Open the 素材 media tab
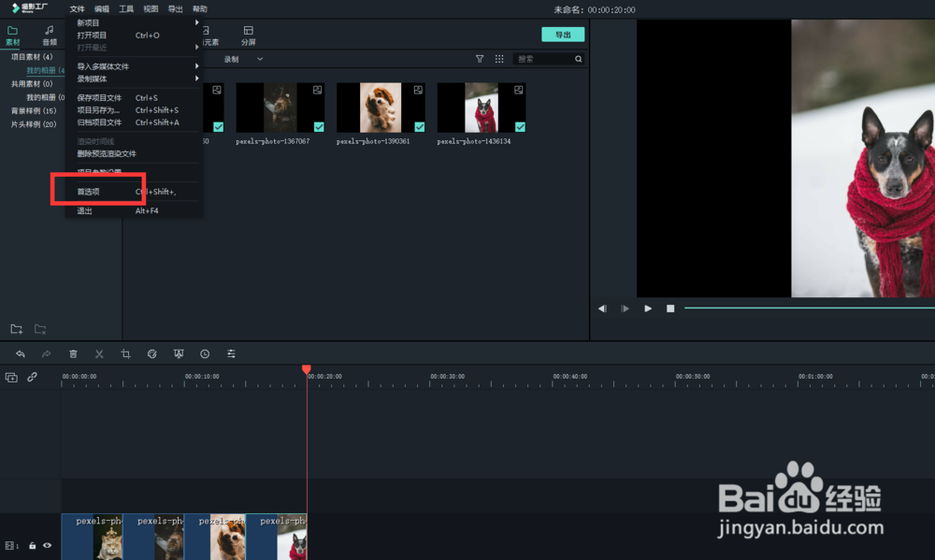 [12, 36]
